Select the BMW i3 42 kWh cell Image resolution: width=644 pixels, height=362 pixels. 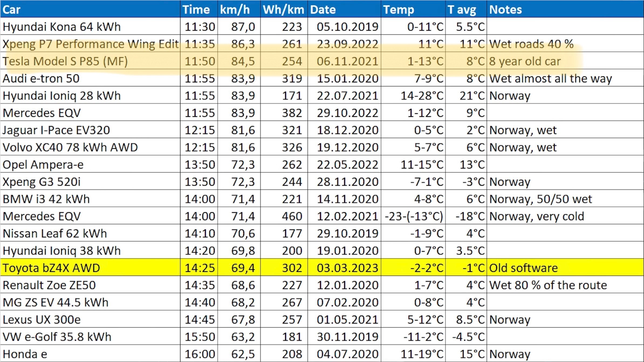(90, 199)
